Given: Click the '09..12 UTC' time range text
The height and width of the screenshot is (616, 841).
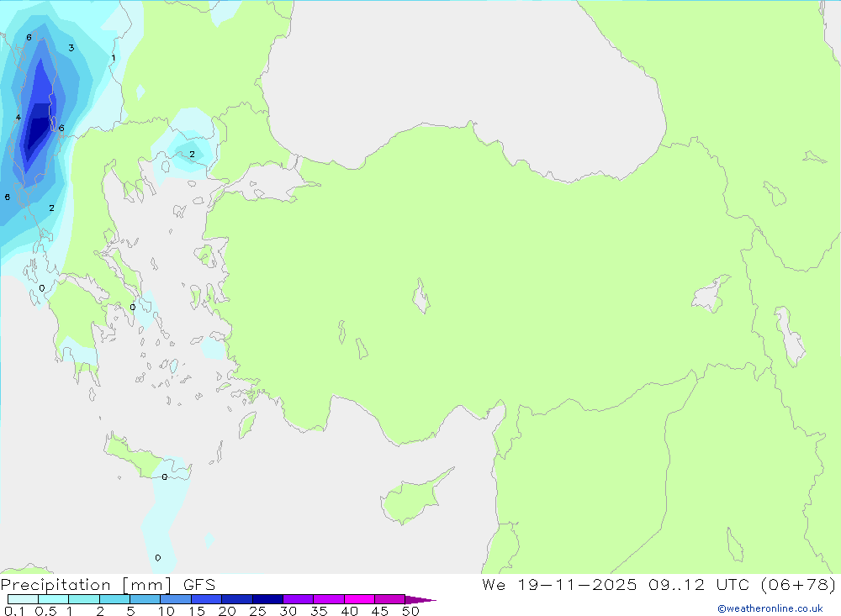Looking at the screenshot, I should 699,584.
